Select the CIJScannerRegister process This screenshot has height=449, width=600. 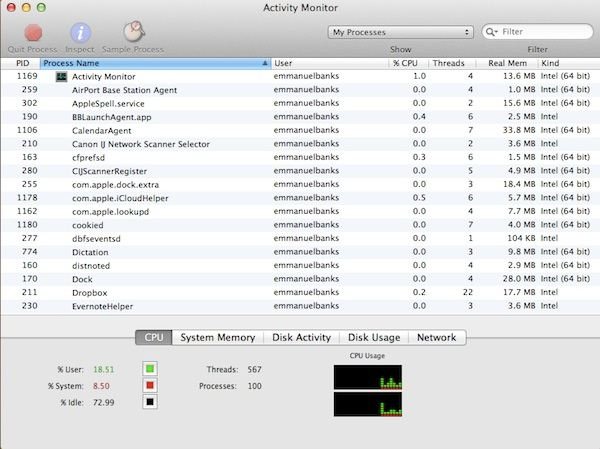tap(300, 171)
